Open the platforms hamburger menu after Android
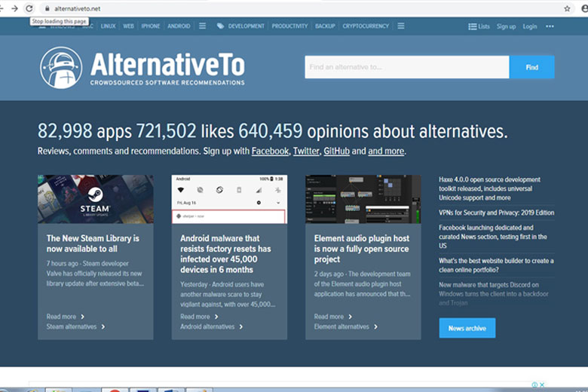 203,26
